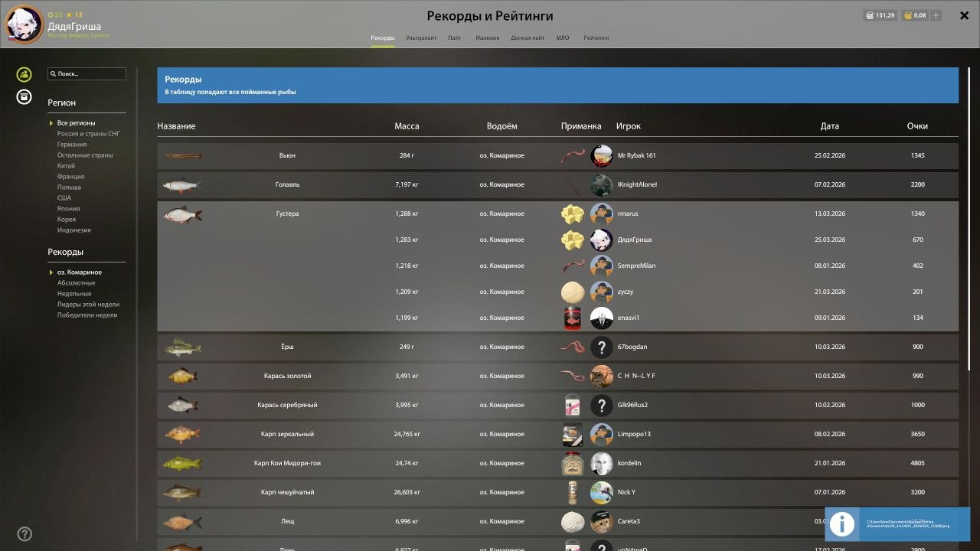Switch to the Ультралайт tab

(421, 37)
